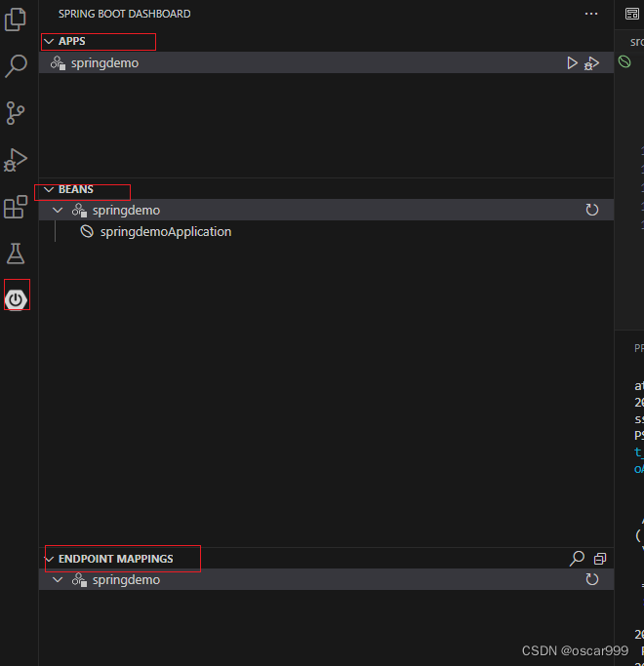Open the Testing flask view

tap(16, 254)
